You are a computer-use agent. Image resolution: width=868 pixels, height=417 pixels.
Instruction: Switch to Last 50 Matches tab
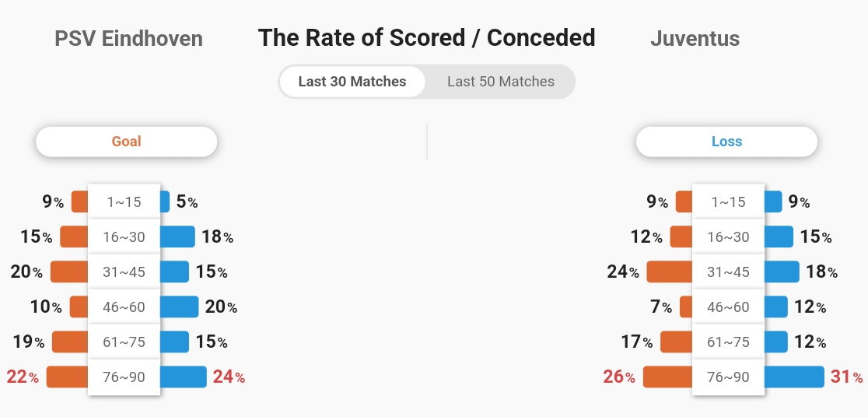tap(500, 82)
